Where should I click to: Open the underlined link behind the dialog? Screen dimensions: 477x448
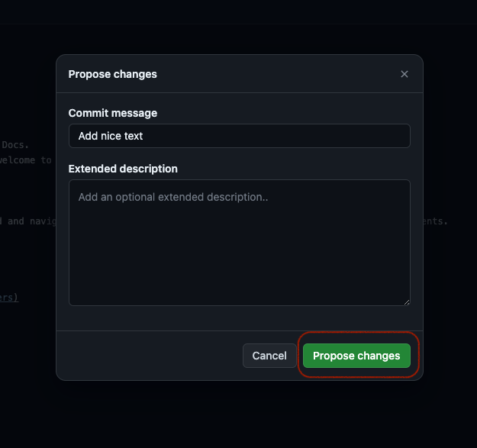(9, 298)
